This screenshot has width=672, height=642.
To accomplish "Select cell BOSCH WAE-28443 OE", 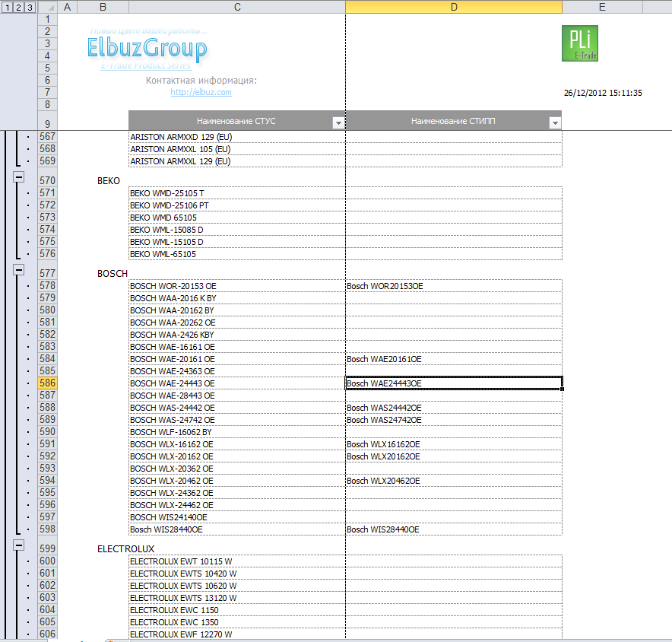I will coord(237,396).
